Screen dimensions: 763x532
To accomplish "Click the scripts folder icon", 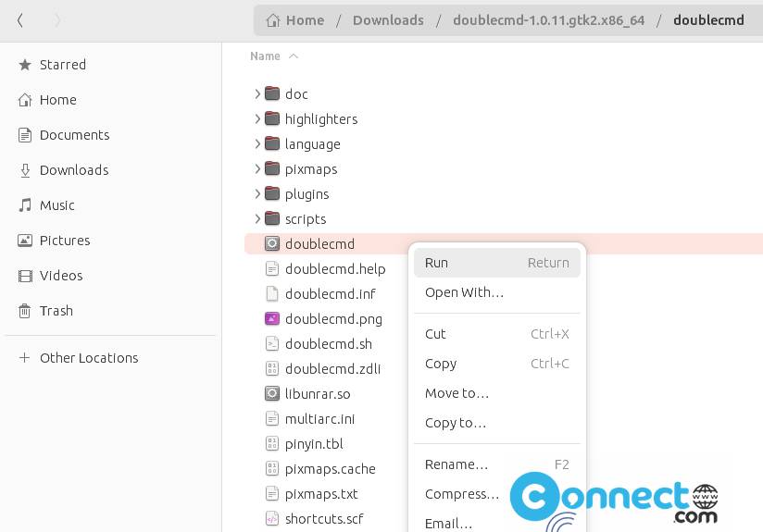I will (x=272, y=218).
